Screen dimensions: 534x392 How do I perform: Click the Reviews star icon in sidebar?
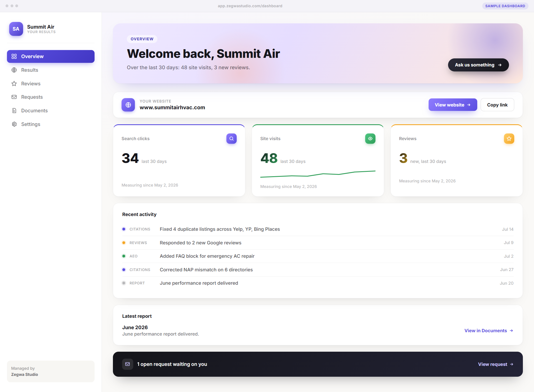click(14, 84)
